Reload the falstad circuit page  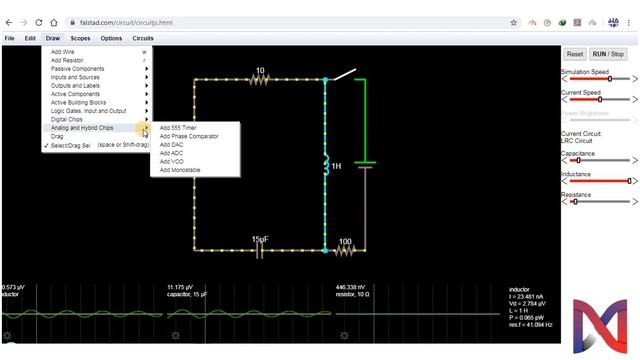click(39, 22)
